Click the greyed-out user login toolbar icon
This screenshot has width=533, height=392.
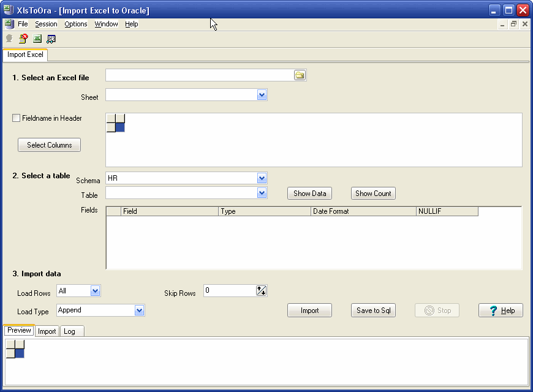click(9, 39)
